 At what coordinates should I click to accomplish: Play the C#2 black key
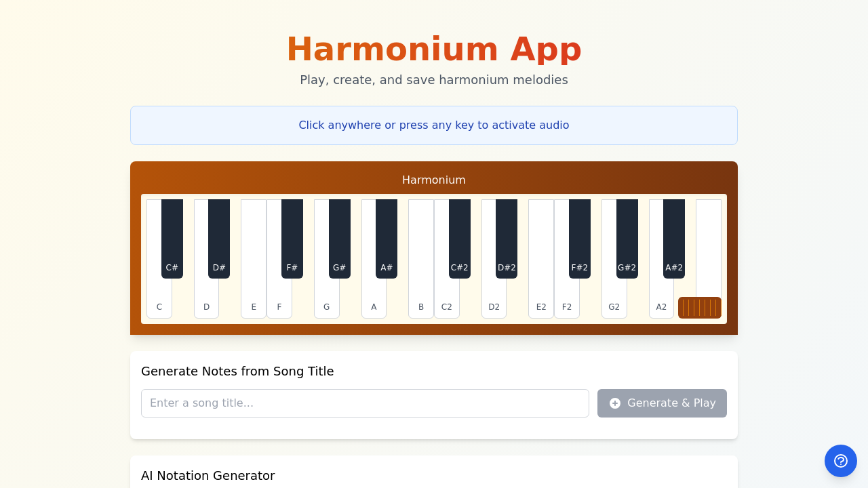point(460,237)
